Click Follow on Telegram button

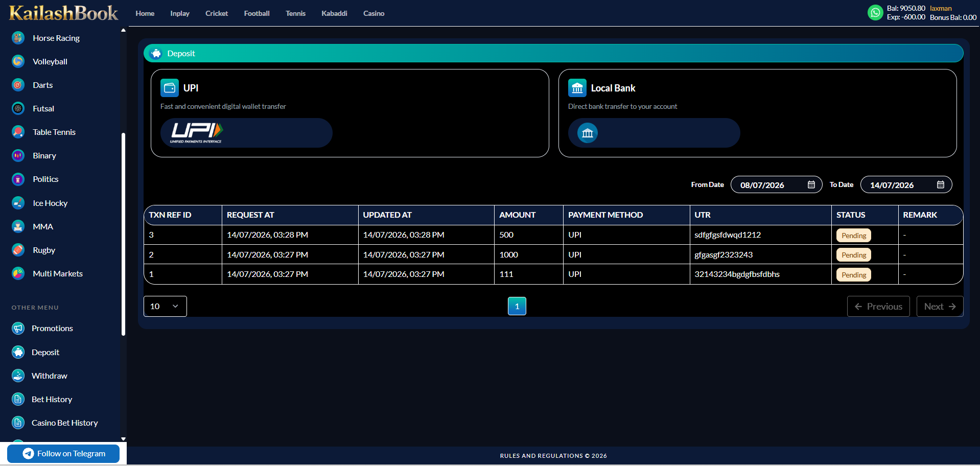click(x=63, y=453)
